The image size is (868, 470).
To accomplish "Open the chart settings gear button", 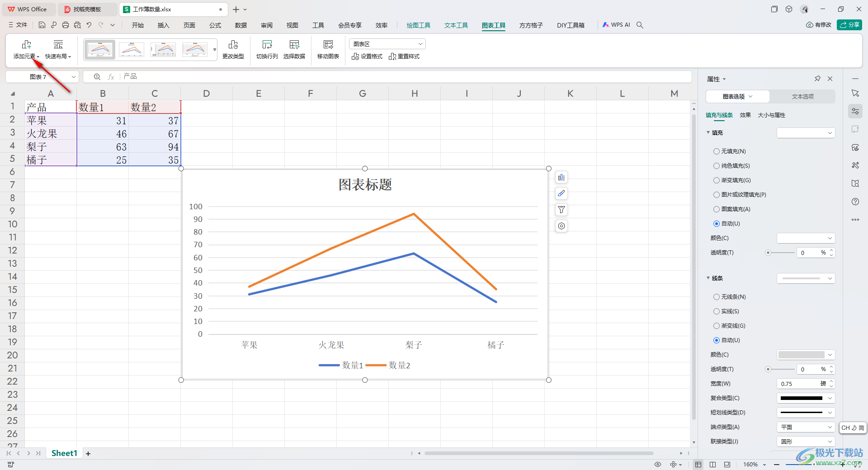I will click(x=561, y=226).
